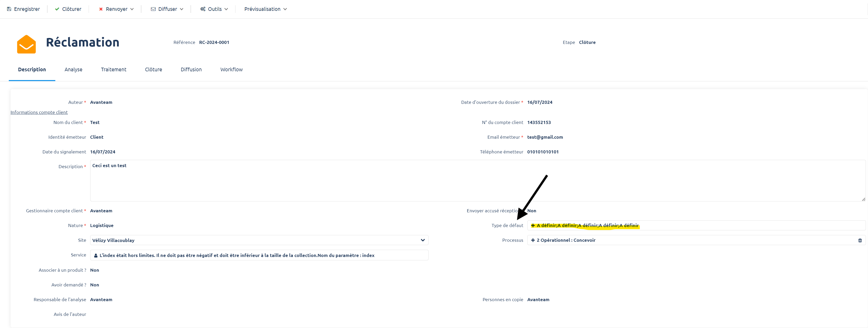This screenshot has width=868, height=328.
Task: Open the Renvoyer dropdown menu
Action: tap(116, 9)
